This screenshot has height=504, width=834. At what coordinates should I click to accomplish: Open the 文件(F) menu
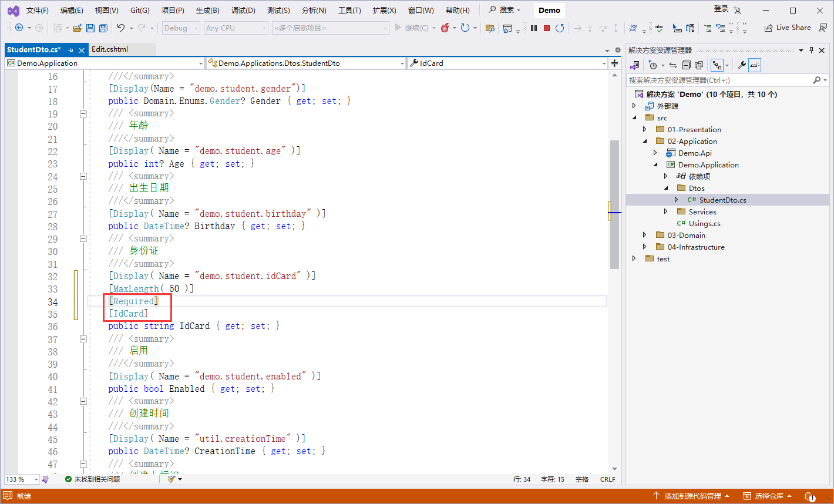[38, 10]
